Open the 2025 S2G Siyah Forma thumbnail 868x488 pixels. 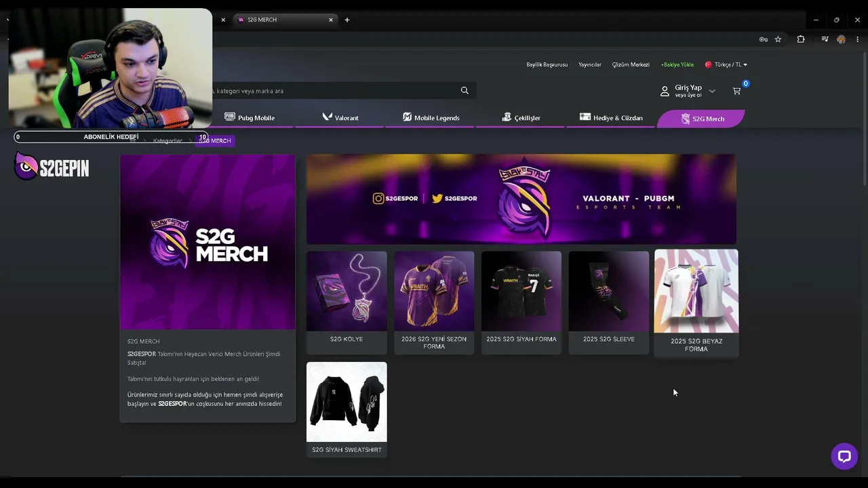click(521, 291)
